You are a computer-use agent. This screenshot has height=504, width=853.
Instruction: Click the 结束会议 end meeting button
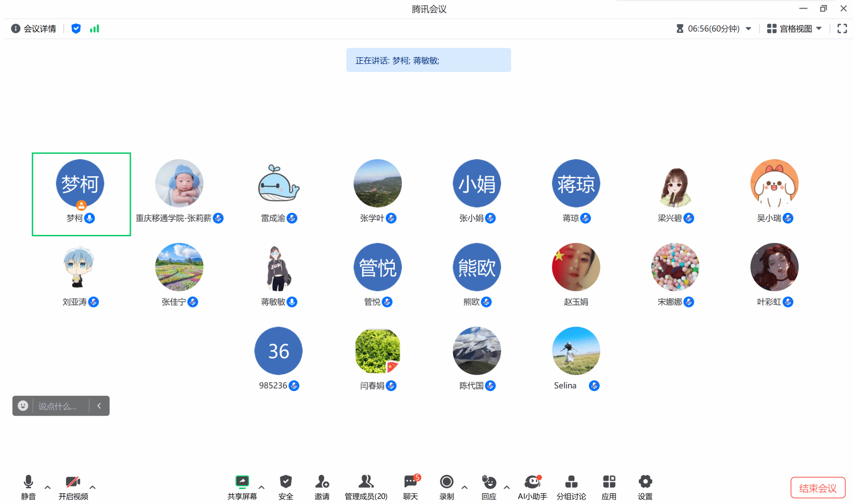click(818, 488)
